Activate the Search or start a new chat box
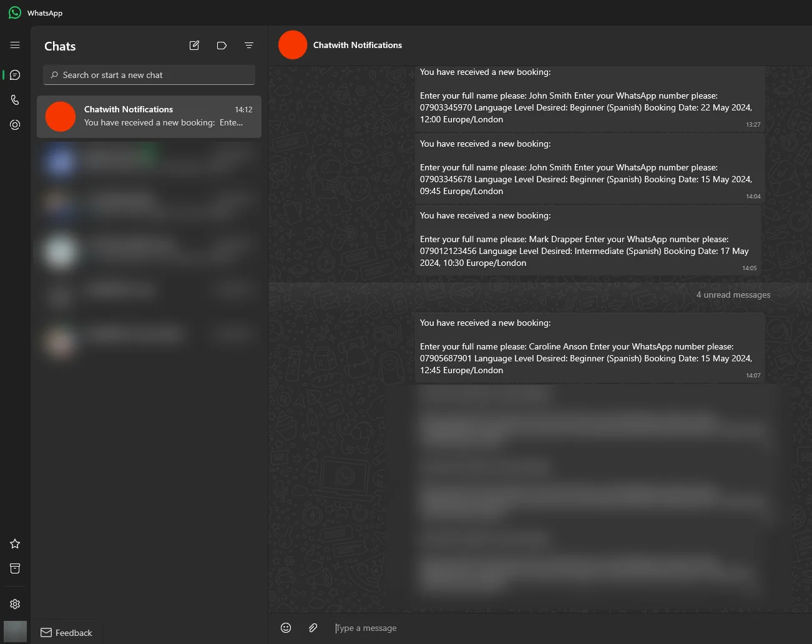The image size is (812, 644). 149,75
